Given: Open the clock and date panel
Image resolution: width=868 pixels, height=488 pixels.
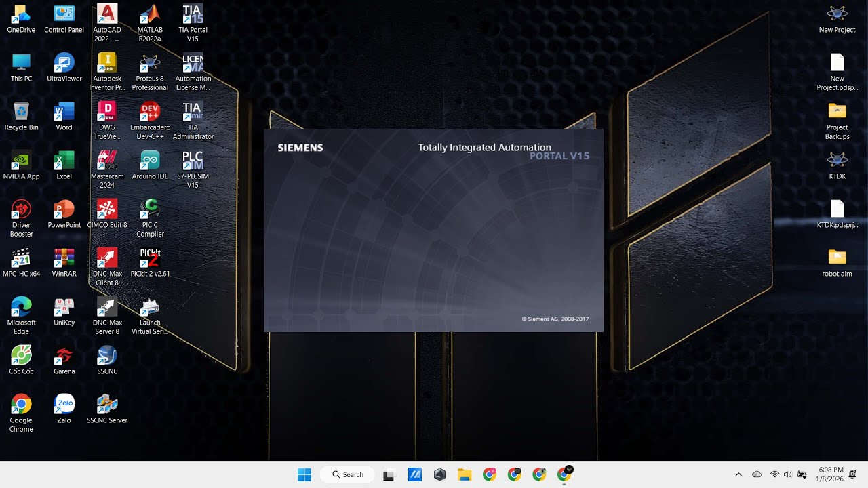Looking at the screenshot, I should 829,474.
